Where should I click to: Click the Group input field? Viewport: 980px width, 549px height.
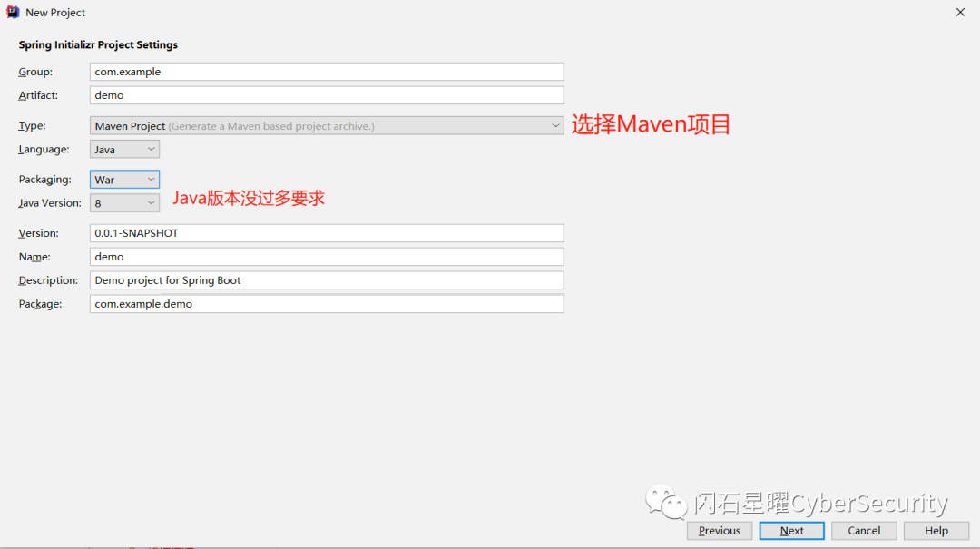click(327, 72)
